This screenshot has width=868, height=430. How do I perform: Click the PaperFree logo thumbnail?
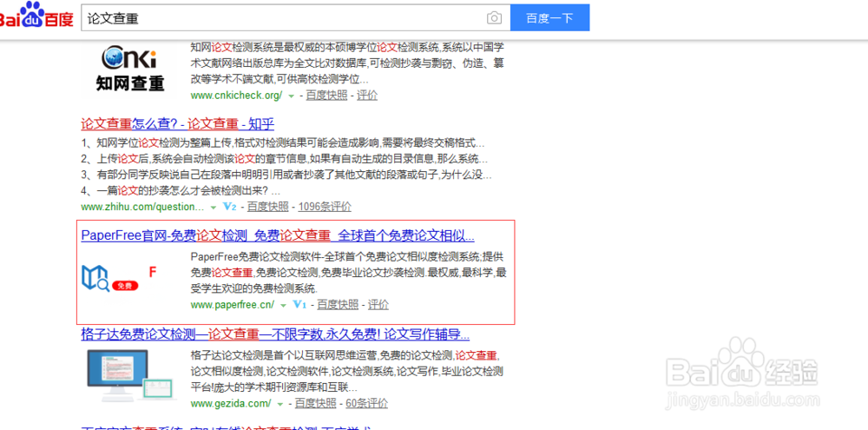[x=120, y=279]
